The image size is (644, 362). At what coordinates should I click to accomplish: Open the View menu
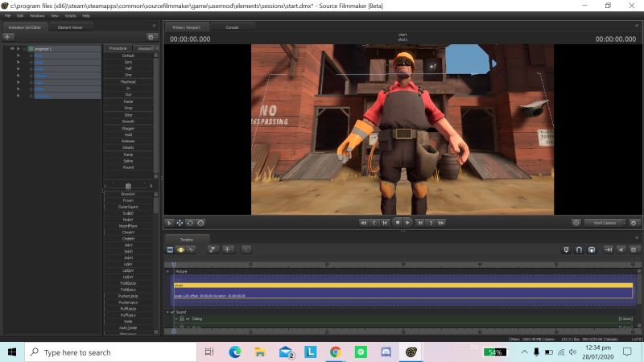tap(55, 16)
